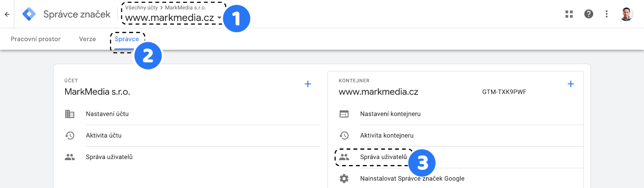
Task: Expand the www.markmedia.cz container dropdown
Action: click(219, 18)
